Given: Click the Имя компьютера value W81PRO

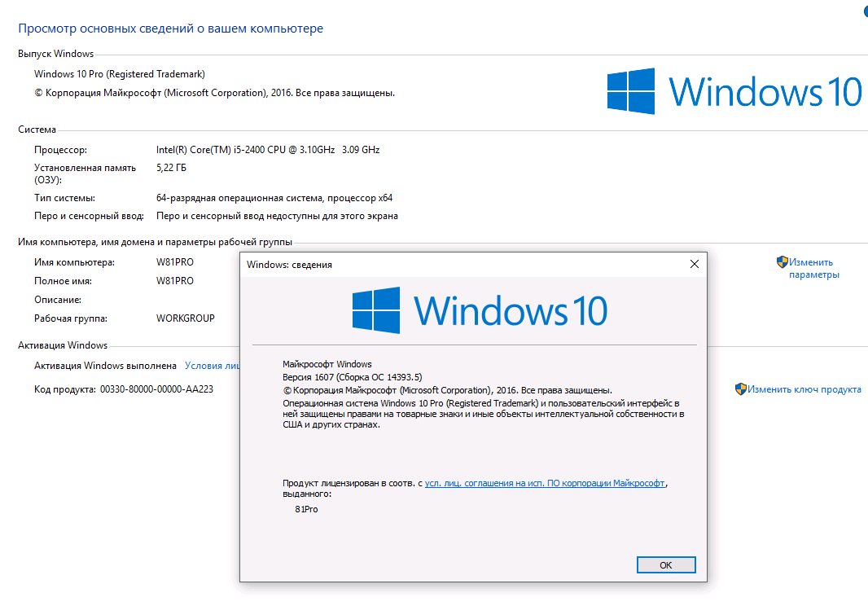Looking at the screenshot, I should pyautogui.click(x=175, y=262).
